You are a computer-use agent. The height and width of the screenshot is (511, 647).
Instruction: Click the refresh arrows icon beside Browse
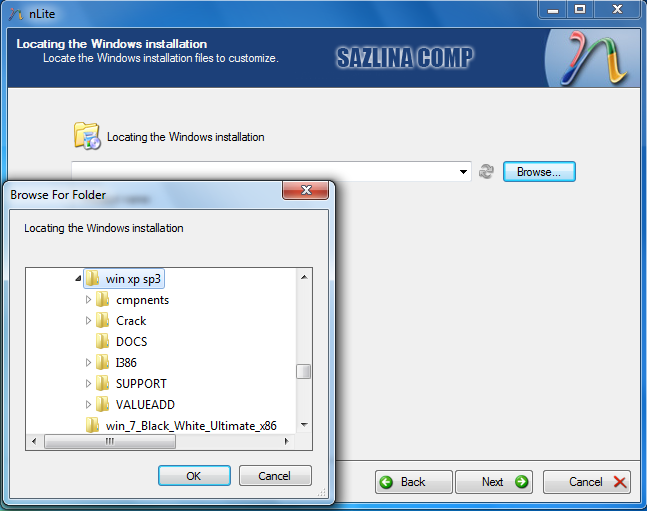486,171
